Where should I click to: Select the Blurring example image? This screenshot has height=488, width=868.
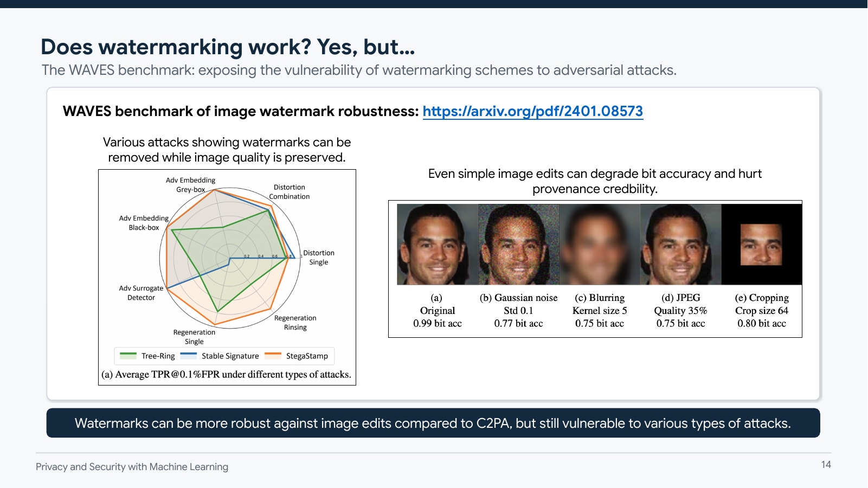pyautogui.click(x=600, y=245)
